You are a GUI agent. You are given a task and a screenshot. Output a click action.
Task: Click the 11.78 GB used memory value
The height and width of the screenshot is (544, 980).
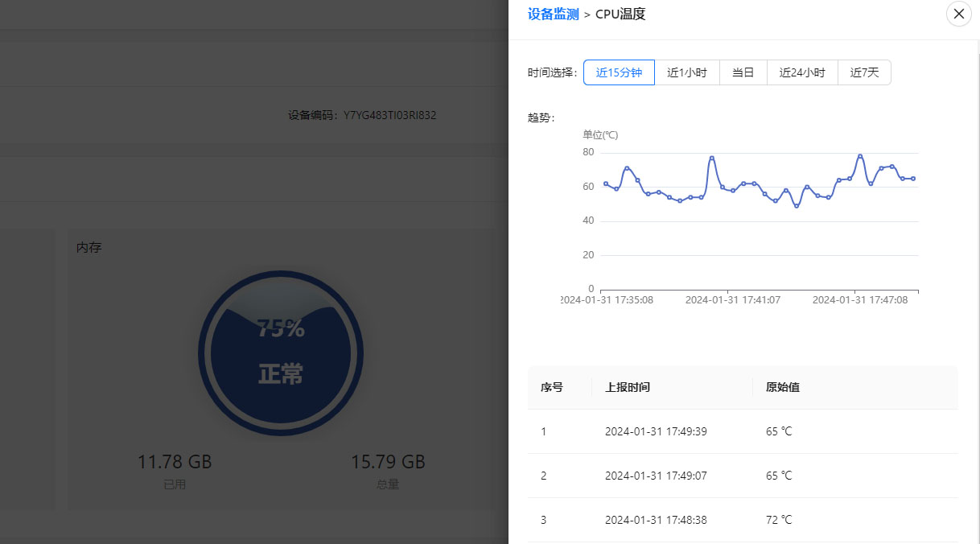[x=175, y=462]
